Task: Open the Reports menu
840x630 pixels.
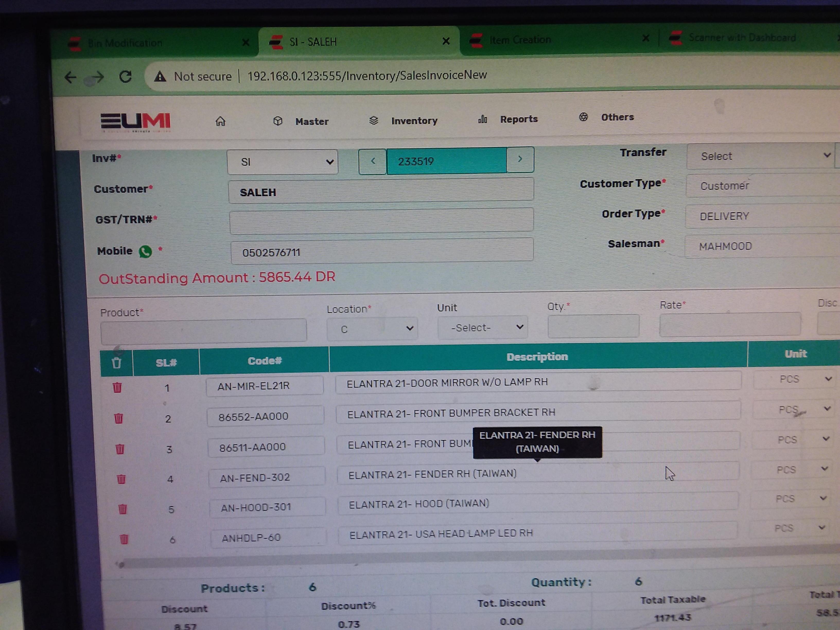Action: [x=508, y=119]
